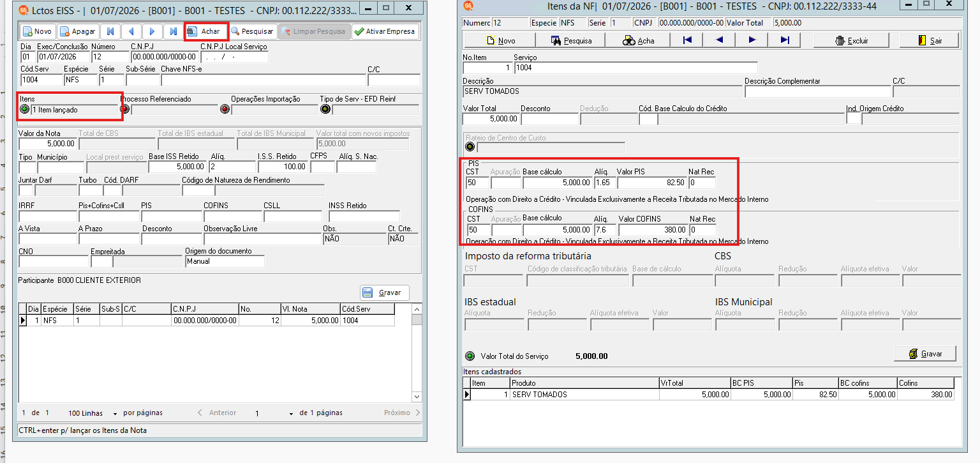Go to next item in Itens da NF

[752, 40]
